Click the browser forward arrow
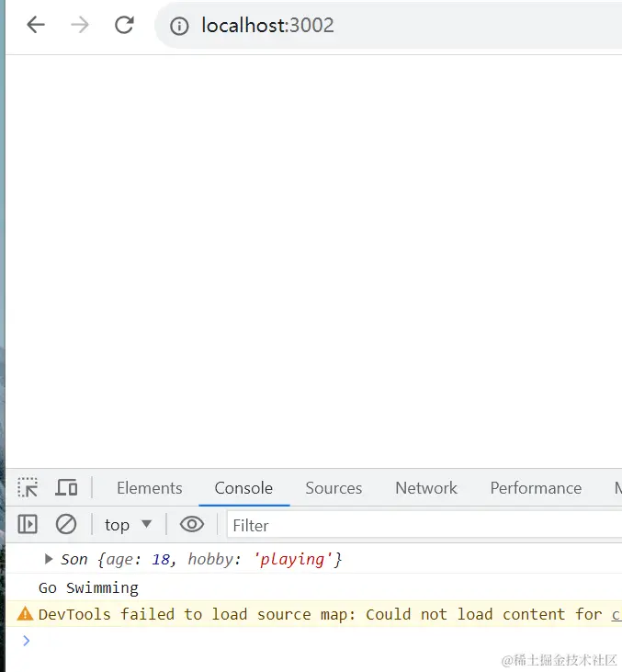Image resolution: width=622 pixels, height=672 pixels. (80, 25)
